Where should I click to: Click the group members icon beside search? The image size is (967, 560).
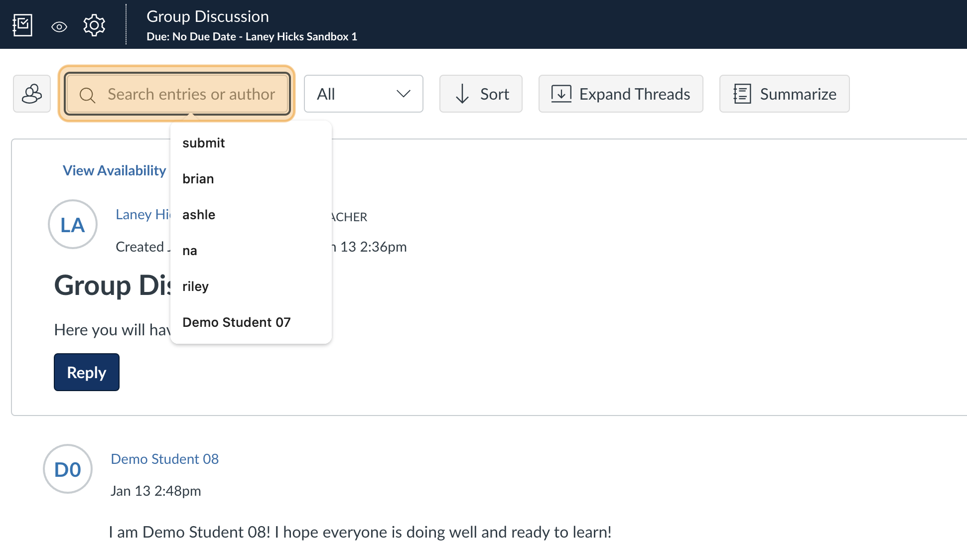click(x=31, y=94)
